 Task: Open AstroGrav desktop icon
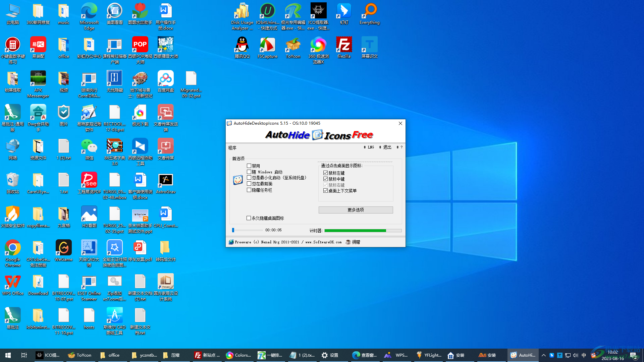point(166,183)
